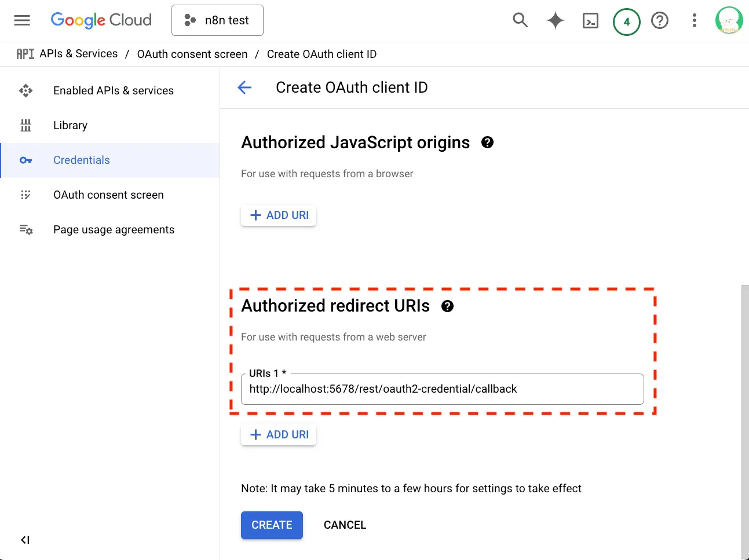
Task: Open Enabled APIs & services in sidebar
Action: click(110, 90)
